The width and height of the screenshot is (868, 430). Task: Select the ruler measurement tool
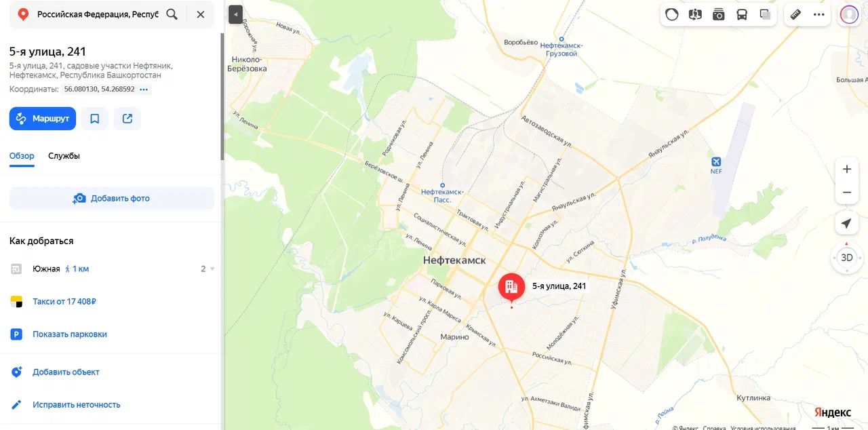(796, 14)
